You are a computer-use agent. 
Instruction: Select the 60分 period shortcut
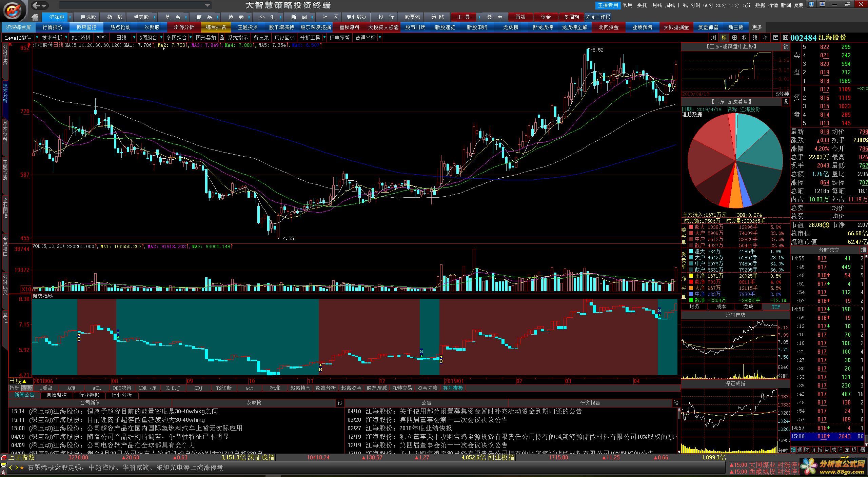pyautogui.click(x=708, y=5)
